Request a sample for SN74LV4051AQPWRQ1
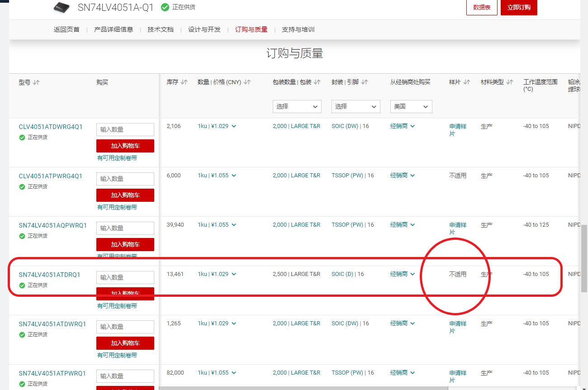 (458, 228)
